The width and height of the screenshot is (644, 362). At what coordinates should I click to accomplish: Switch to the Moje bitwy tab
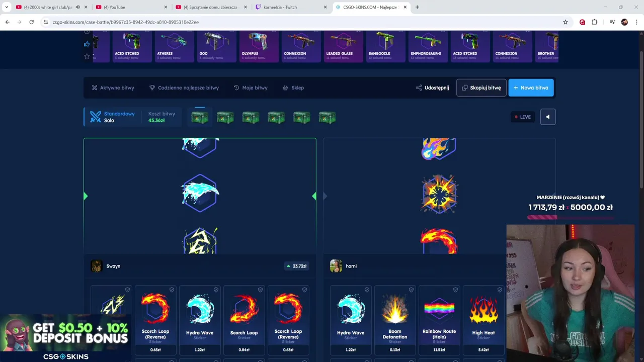pos(251,87)
